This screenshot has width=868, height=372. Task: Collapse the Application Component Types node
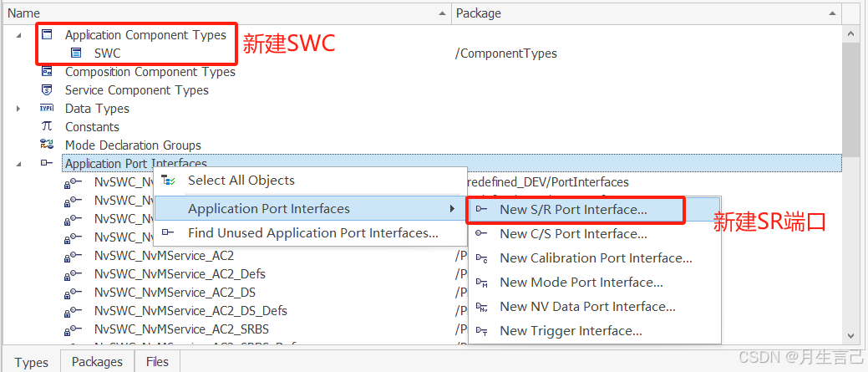[x=19, y=35]
